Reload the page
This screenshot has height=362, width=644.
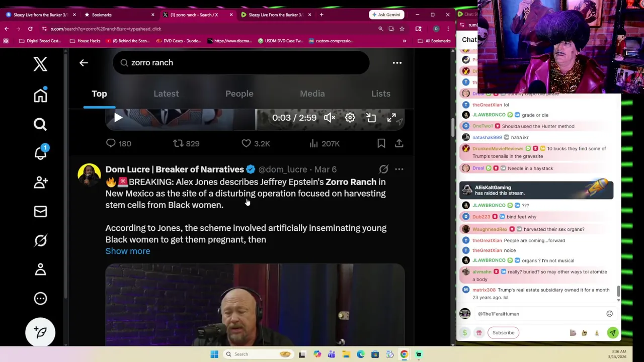click(30, 29)
